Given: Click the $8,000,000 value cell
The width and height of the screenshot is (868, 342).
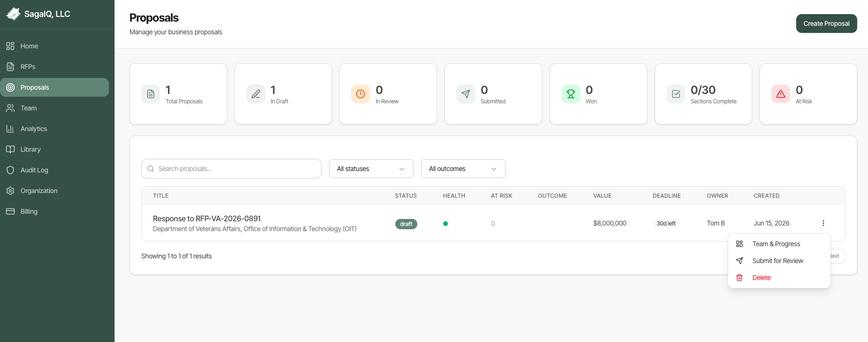Looking at the screenshot, I should tap(610, 223).
